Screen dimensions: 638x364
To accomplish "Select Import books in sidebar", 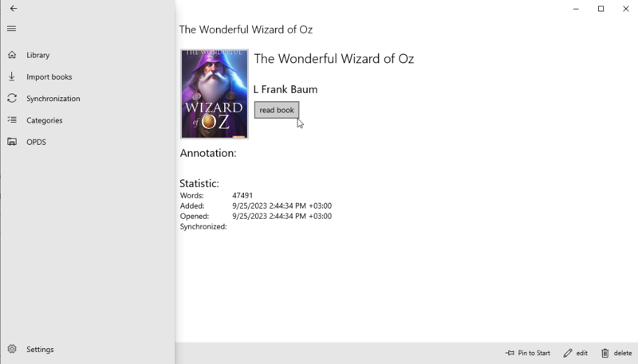I will pyautogui.click(x=49, y=76).
